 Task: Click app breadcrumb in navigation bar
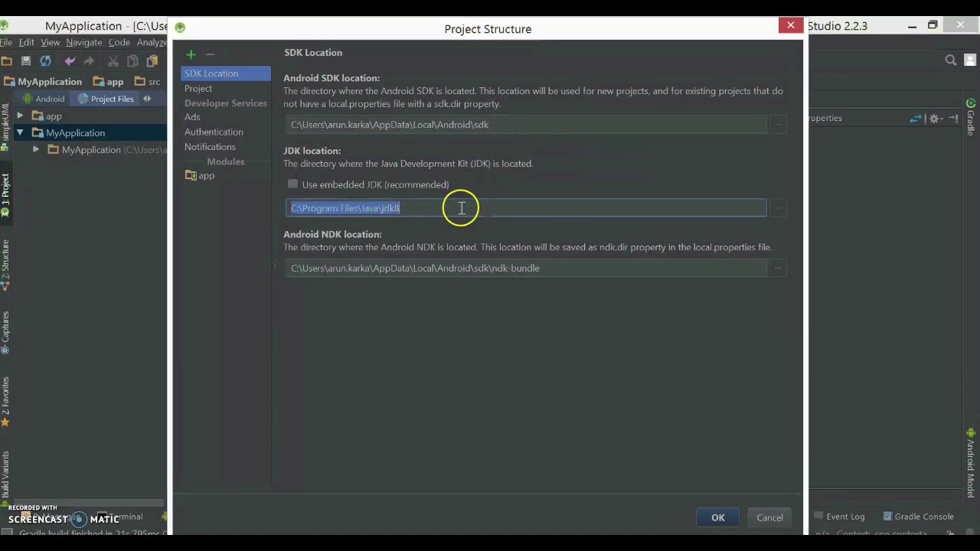(x=109, y=82)
